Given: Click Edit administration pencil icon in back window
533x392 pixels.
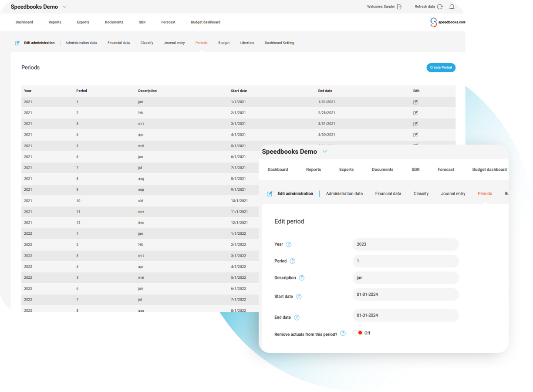Looking at the screenshot, I should pyautogui.click(x=17, y=43).
